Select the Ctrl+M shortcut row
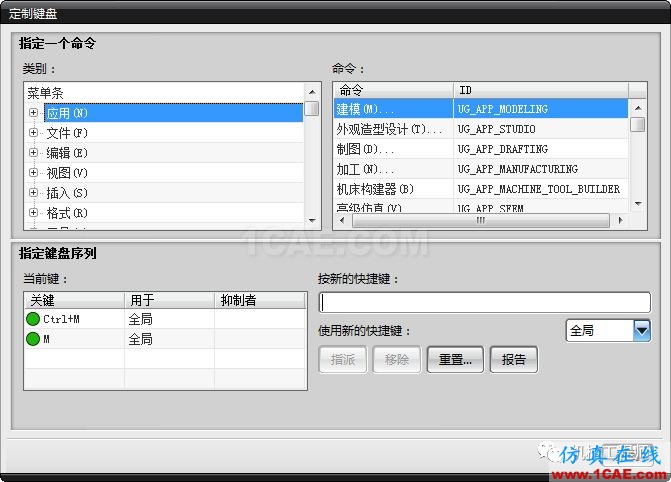Image resolution: width=671 pixels, height=482 pixels. point(165,319)
